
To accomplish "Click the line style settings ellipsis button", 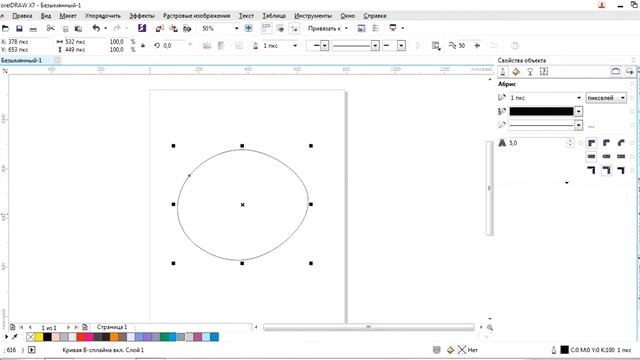I will tap(591, 126).
